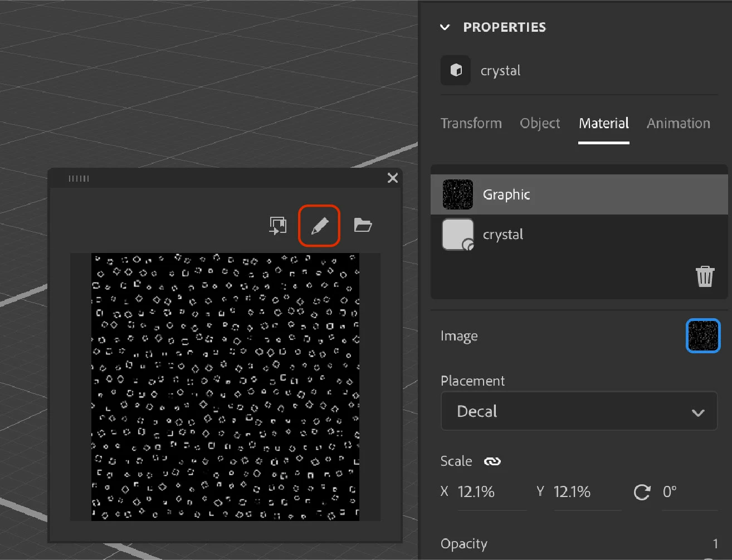The height and width of the screenshot is (560, 732).
Task: Click the dotted pattern image preview
Action: point(225,387)
